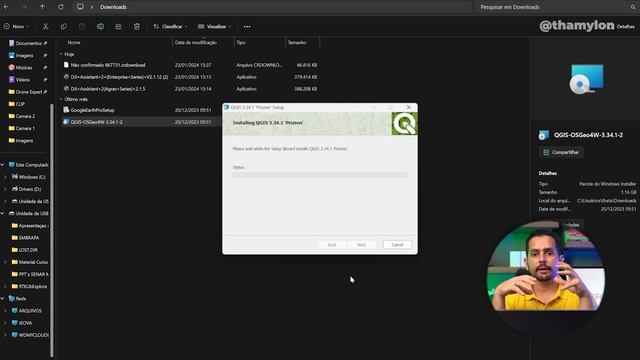
Task: Collapse the Último mês file group
Action: tap(61, 99)
